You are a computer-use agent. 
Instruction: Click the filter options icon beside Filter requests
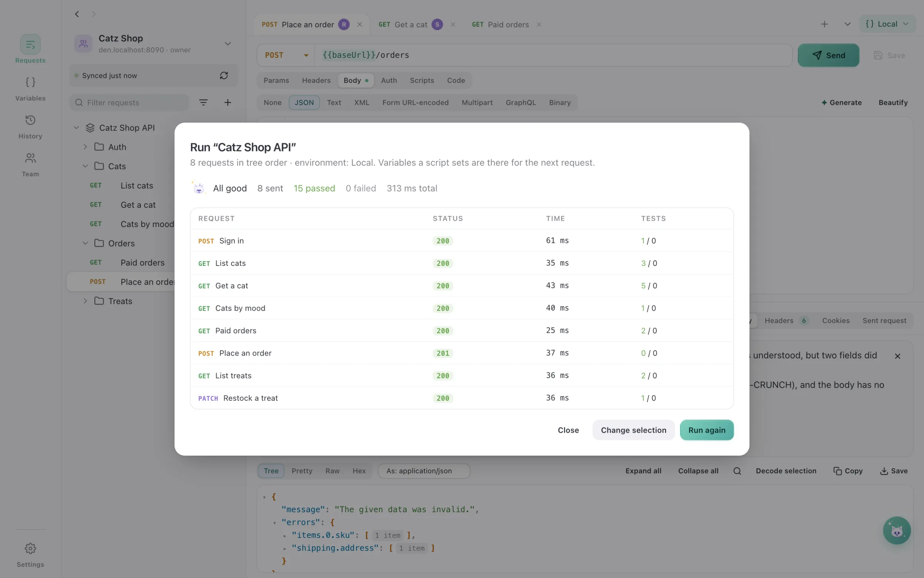[203, 102]
